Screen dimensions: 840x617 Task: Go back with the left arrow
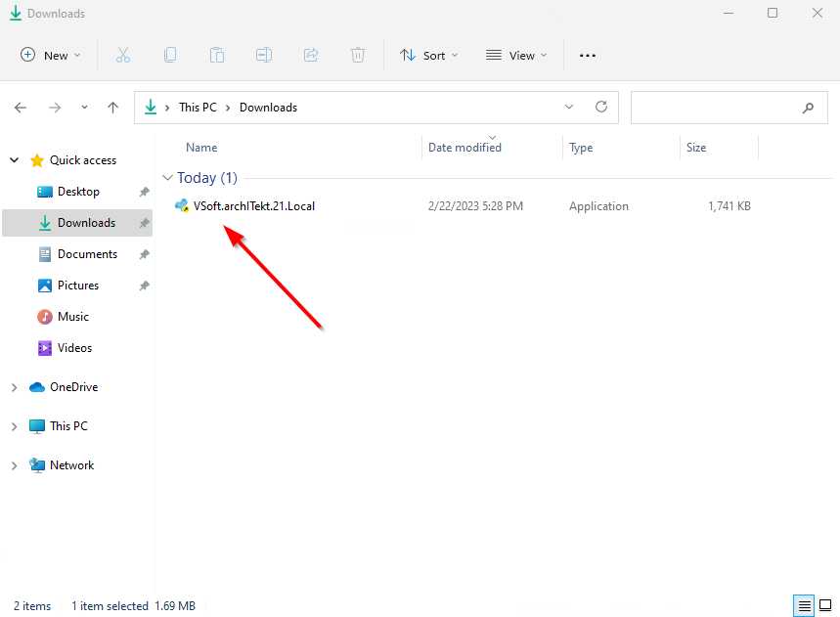coord(21,108)
